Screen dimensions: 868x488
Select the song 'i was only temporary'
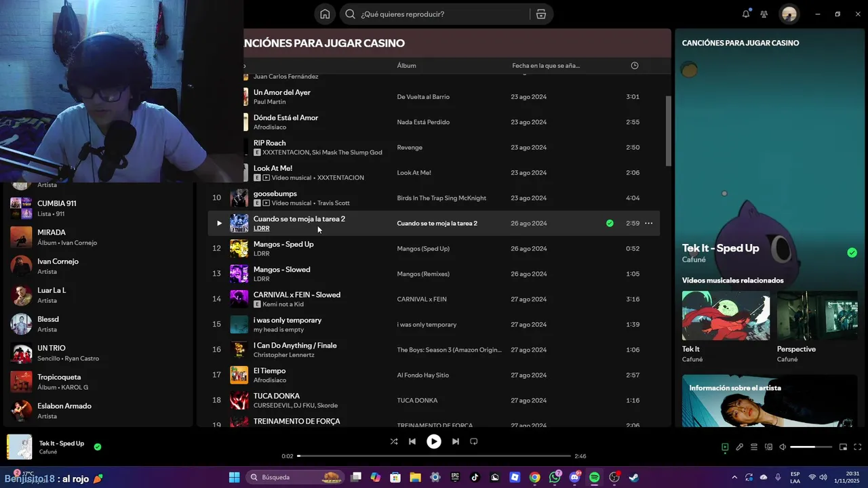click(x=288, y=320)
